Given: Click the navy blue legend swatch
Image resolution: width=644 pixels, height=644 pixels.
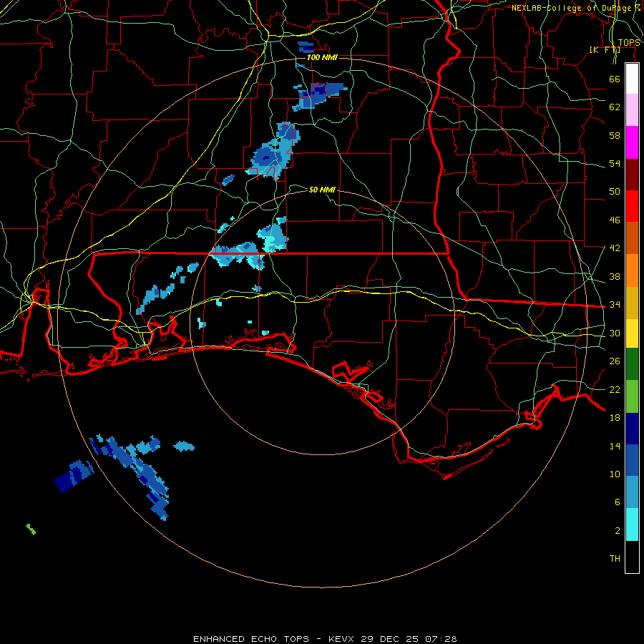Looking at the screenshot, I should coord(632,429).
